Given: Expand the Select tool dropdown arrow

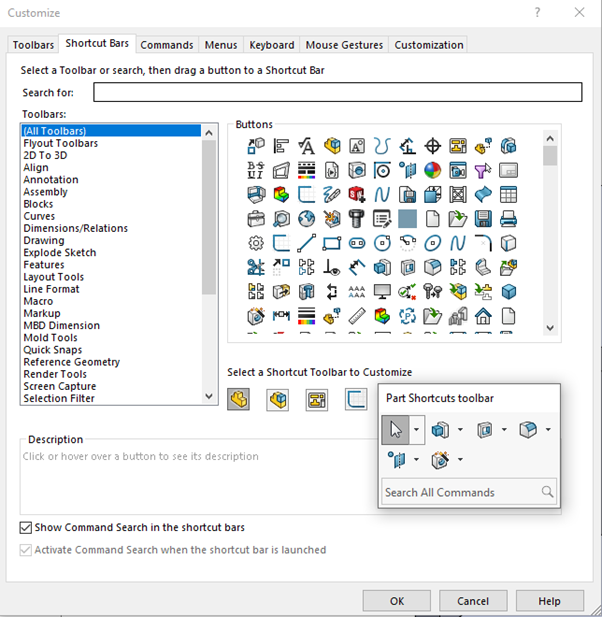Looking at the screenshot, I should coord(416,430).
